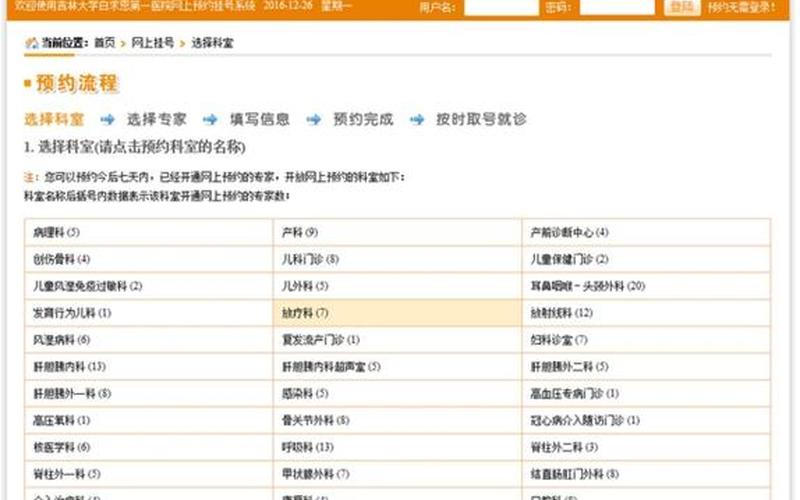Select 甲状腺外科 (7) department
Screen dimensions: 800x500
(x=316, y=474)
